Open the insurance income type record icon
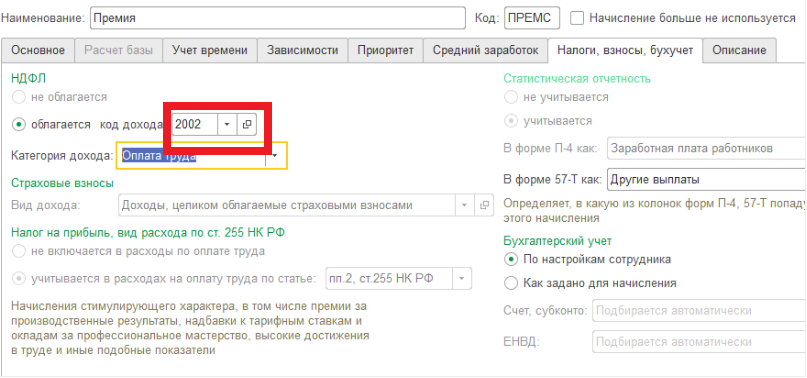 pyautogui.click(x=483, y=205)
